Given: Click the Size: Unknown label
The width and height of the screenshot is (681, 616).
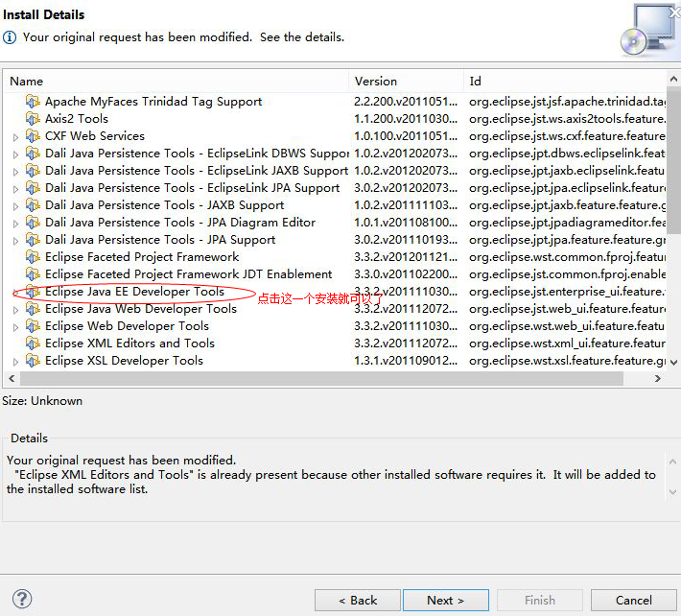Looking at the screenshot, I should (x=42, y=400).
